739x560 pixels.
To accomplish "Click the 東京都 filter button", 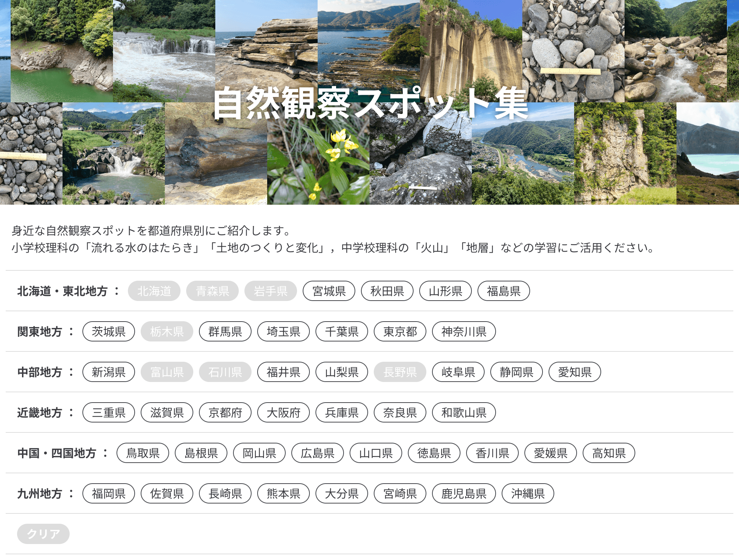I will pos(400,332).
